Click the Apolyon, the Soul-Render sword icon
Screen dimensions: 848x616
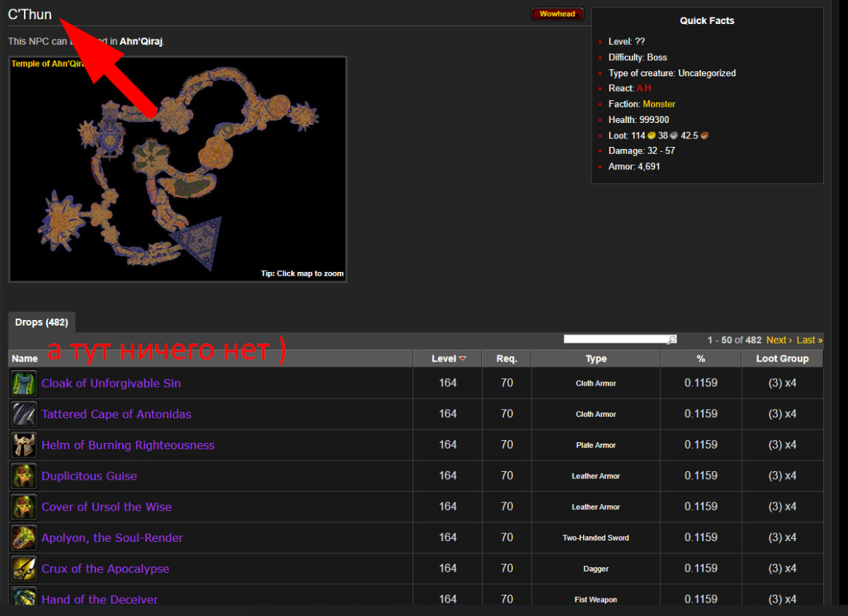click(23, 538)
